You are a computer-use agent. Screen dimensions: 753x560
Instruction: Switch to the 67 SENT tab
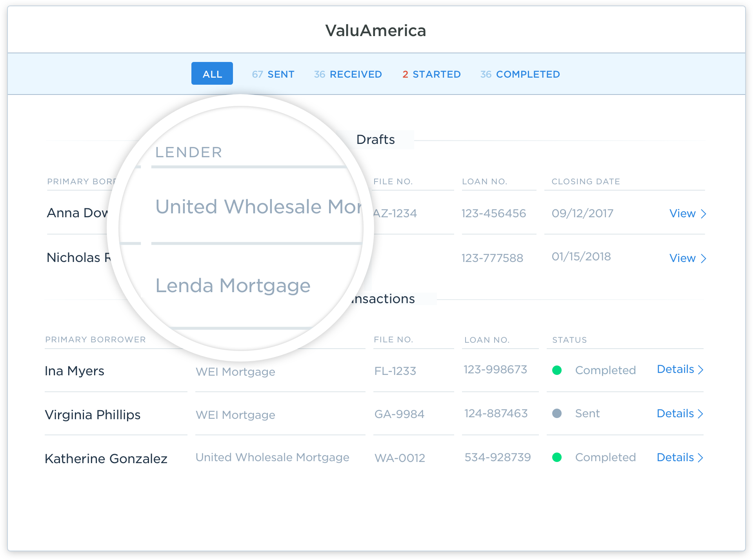[x=273, y=74]
